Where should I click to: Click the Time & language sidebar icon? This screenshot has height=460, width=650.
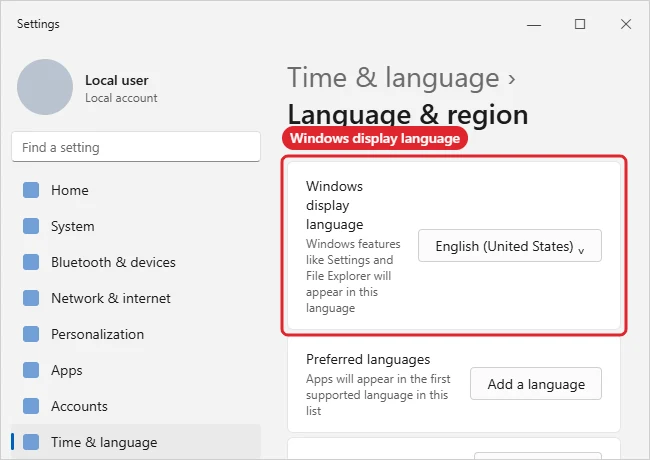[31, 442]
